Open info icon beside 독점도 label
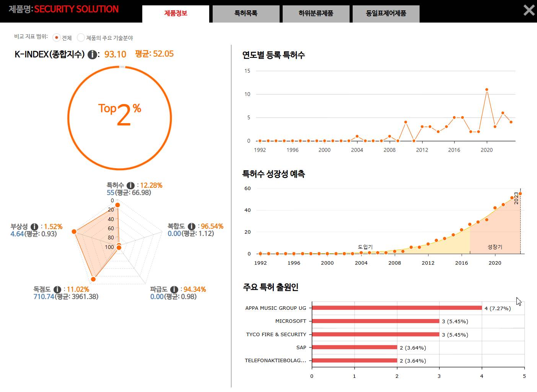Image resolution: width=537 pixels, height=392 pixels. (x=57, y=290)
